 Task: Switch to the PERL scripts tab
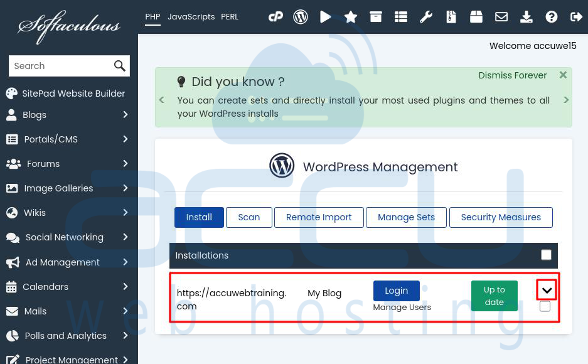click(230, 17)
